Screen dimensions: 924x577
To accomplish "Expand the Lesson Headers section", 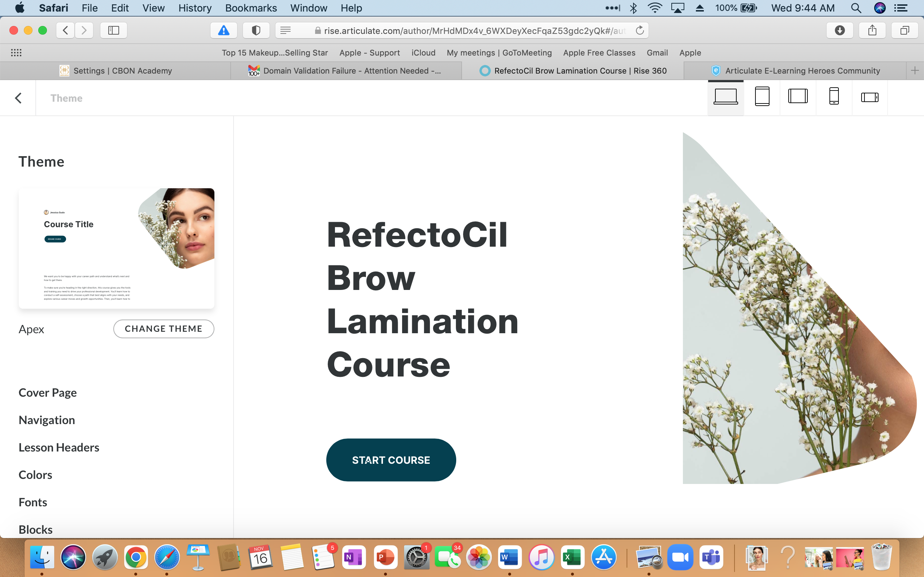I will point(59,447).
